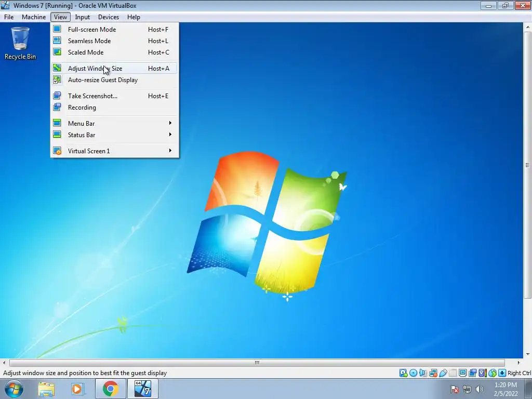532x399 pixels.
Task: Click the Right Ctrl host key label
Action: [x=520, y=373]
